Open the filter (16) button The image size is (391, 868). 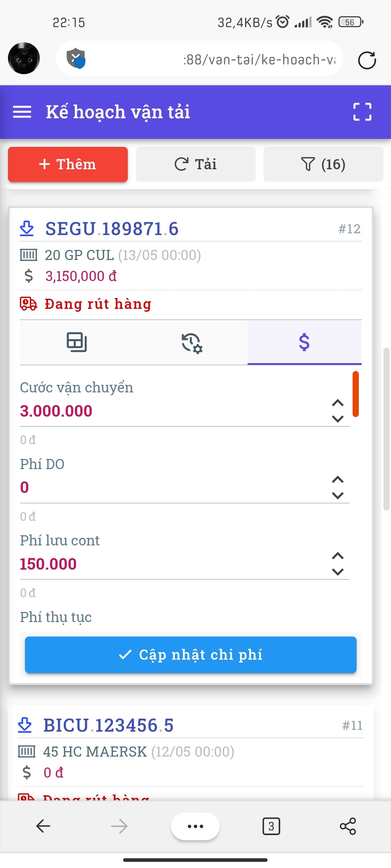coord(323,164)
